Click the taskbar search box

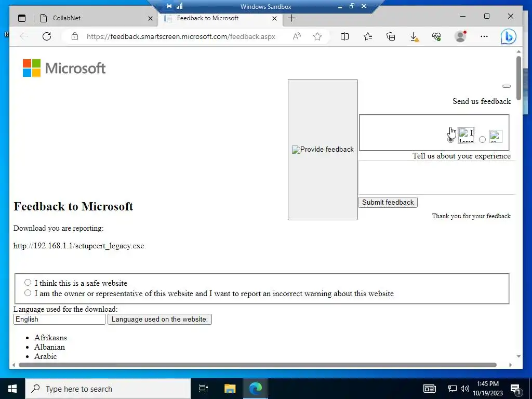[x=108, y=389]
